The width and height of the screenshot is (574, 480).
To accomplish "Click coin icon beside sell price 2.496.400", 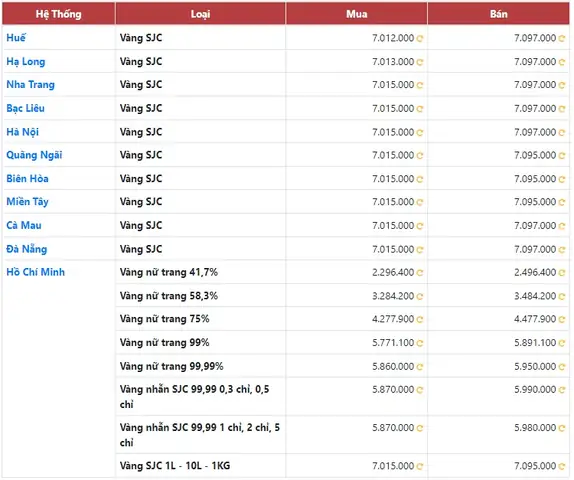I will tap(562, 273).
